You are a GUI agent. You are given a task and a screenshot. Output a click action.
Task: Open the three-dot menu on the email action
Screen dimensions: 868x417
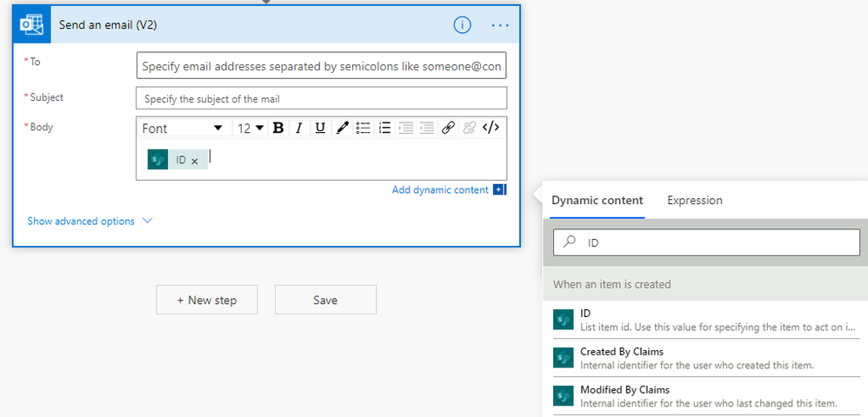pyautogui.click(x=500, y=25)
